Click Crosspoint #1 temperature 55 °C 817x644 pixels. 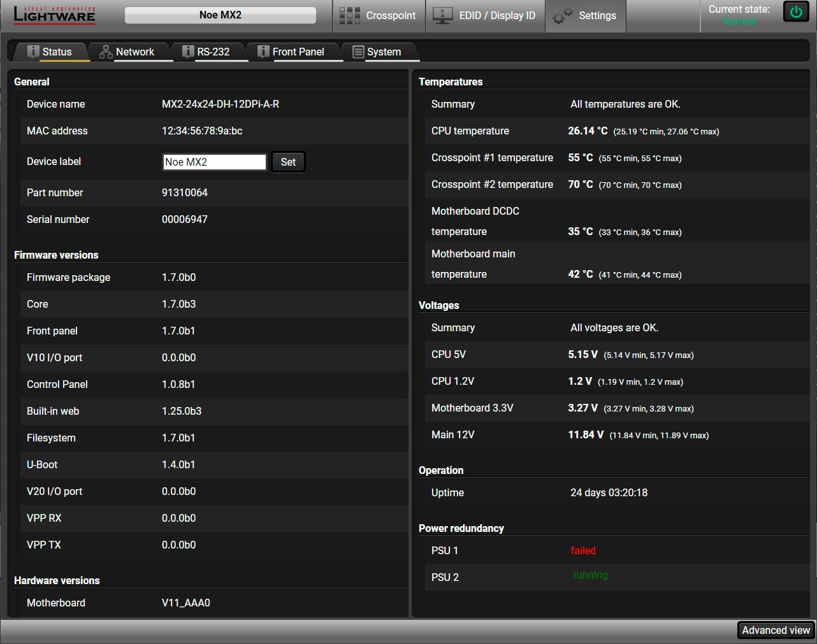[x=581, y=157]
